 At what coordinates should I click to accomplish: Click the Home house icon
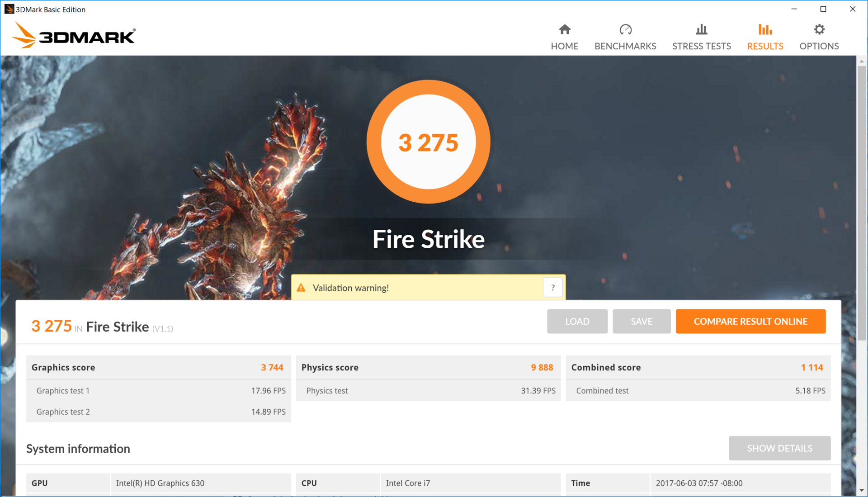[x=565, y=29]
